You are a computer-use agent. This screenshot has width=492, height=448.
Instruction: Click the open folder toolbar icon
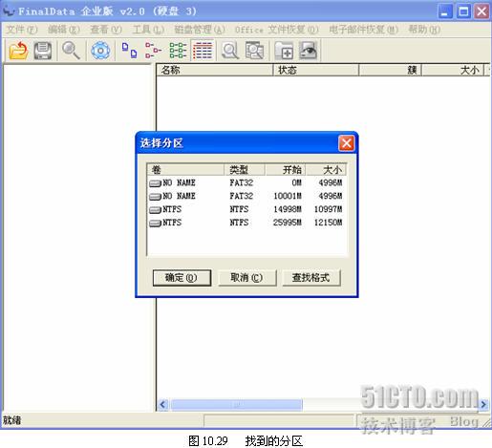18,51
